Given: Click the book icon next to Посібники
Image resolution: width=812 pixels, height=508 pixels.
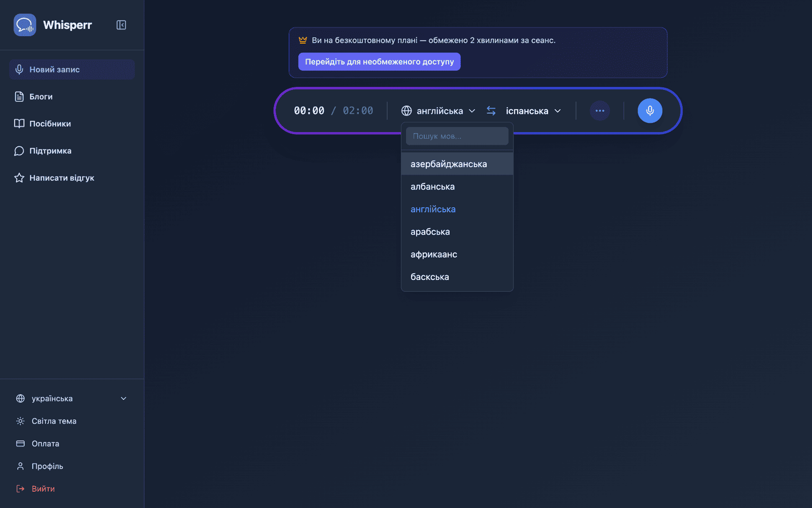Looking at the screenshot, I should (19, 123).
